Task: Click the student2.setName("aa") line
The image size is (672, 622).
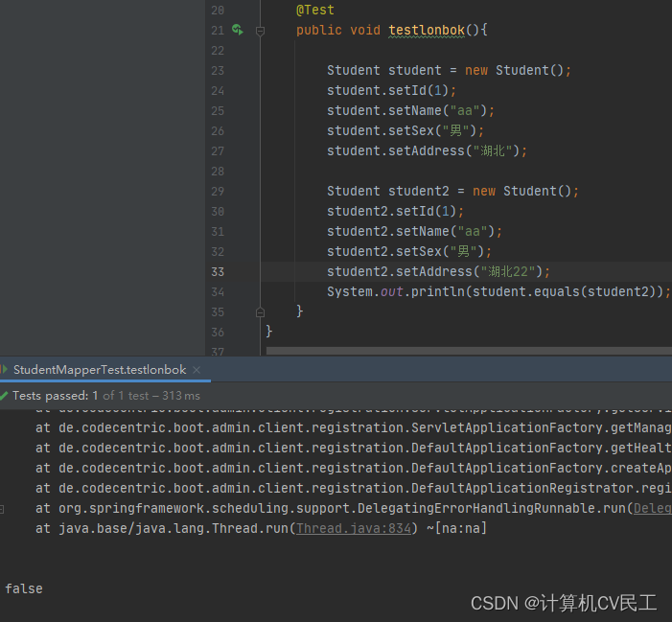Action: click(414, 231)
